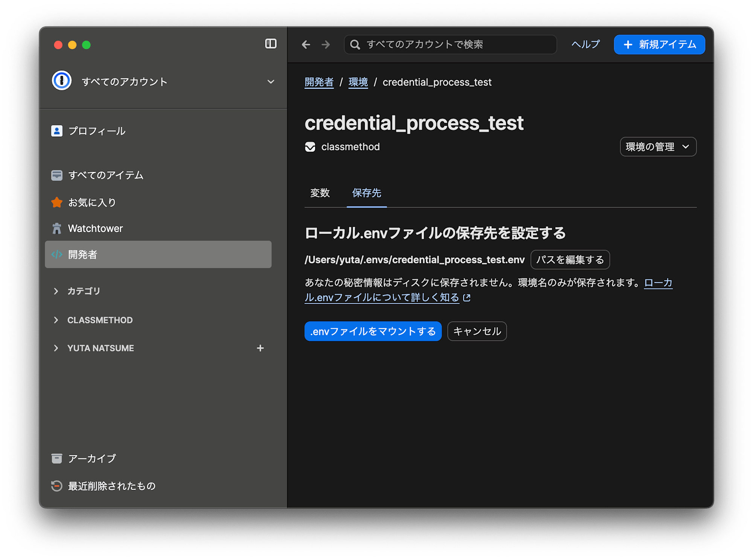Add new vault via YUTA NATSUME plus icon

(260, 348)
